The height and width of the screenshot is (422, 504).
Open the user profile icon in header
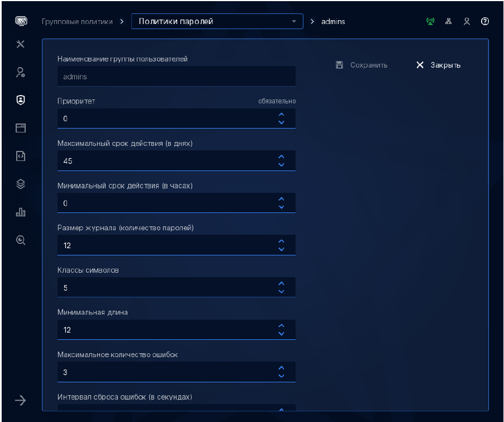467,22
